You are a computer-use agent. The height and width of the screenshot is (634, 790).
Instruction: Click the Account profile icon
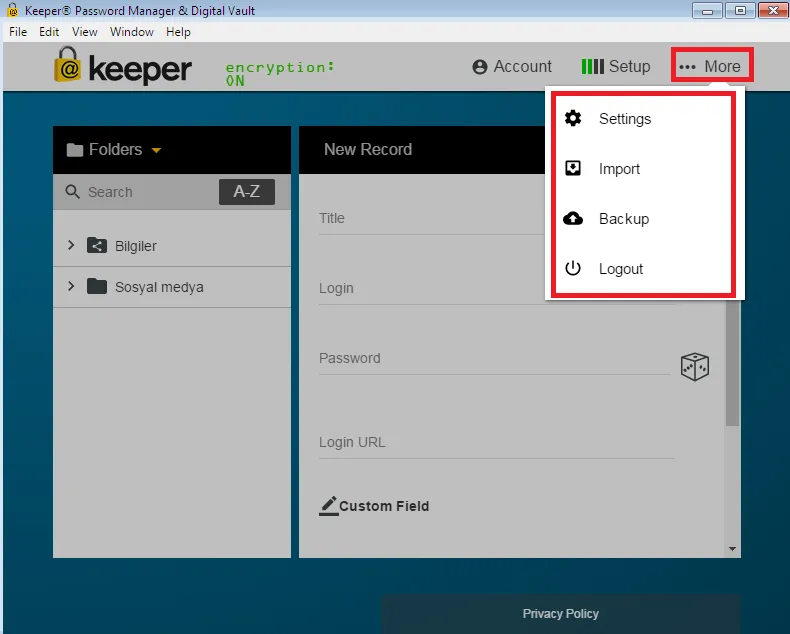(x=480, y=67)
